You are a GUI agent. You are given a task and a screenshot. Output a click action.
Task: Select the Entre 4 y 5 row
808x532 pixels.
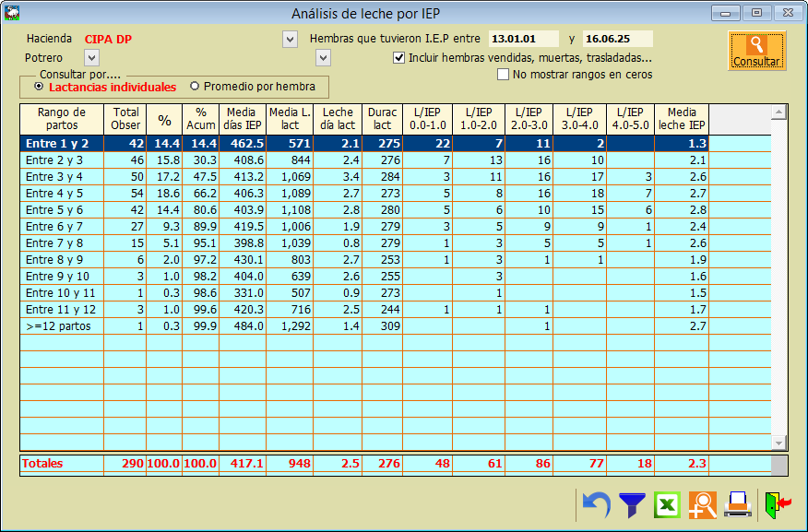coord(61,193)
